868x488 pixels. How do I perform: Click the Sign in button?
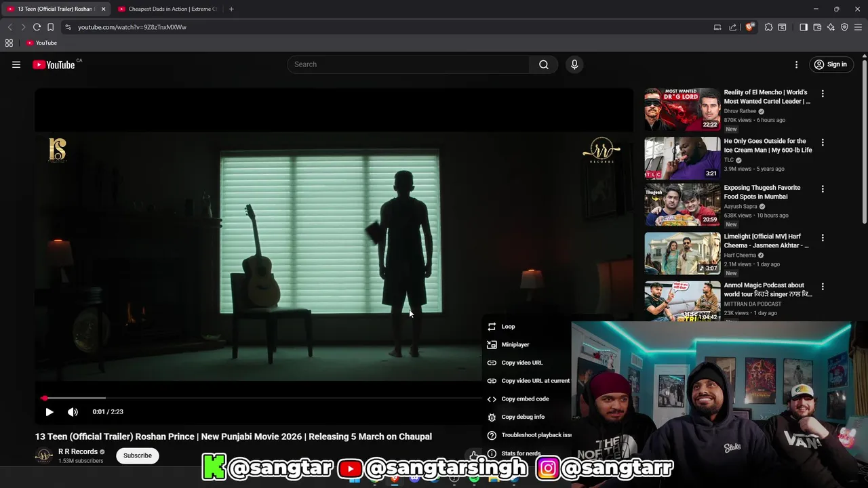click(830, 64)
